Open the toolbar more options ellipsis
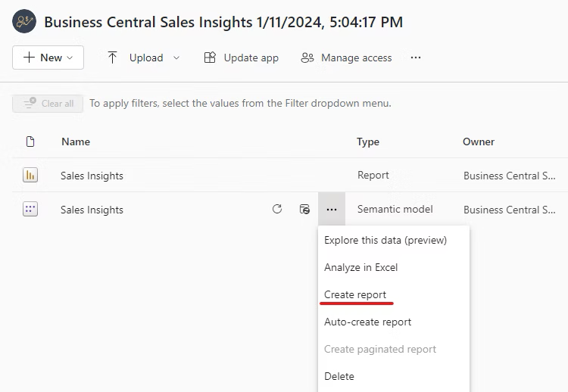This screenshot has width=568, height=392. pyautogui.click(x=416, y=58)
